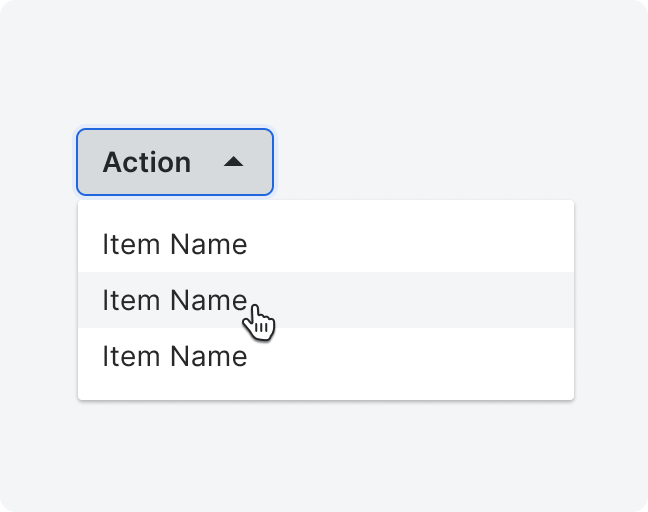
Task: Close the open Action menu using its button
Action: pos(175,162)
